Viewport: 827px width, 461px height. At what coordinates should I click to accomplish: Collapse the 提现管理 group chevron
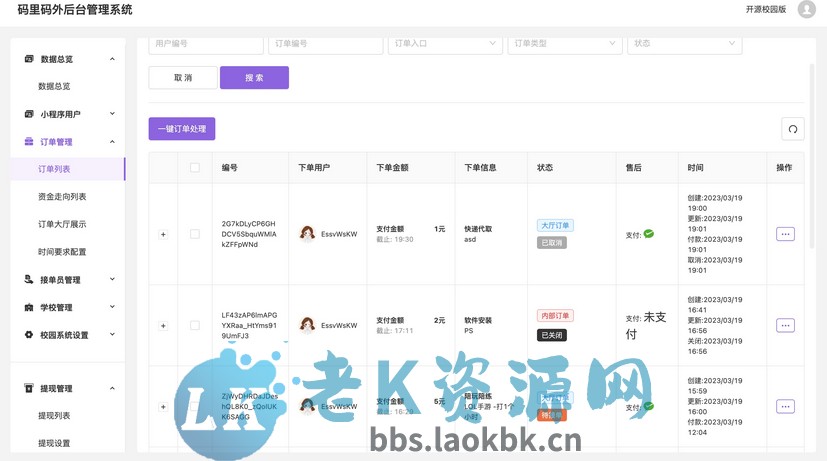coord(112,388)
